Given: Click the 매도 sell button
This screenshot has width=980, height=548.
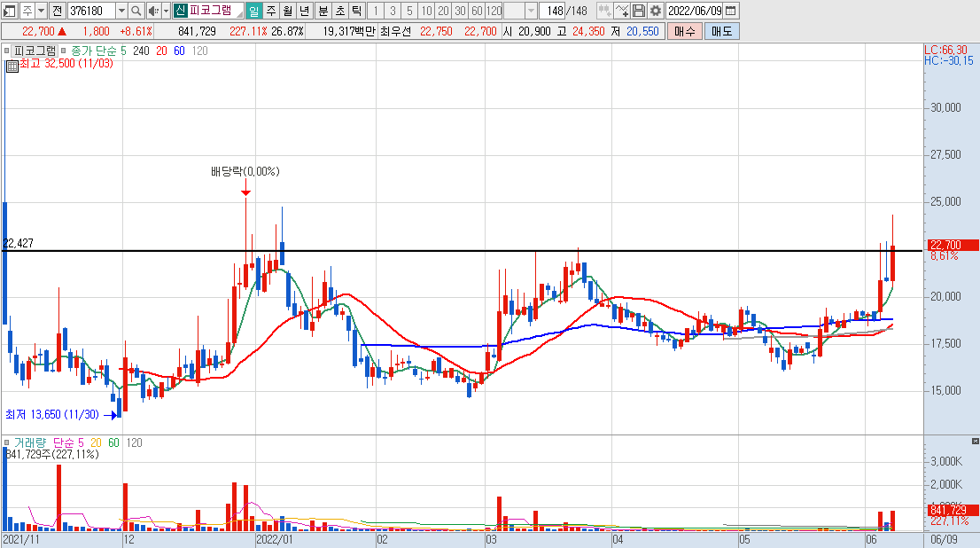Looking at the screenshot, I should 722,31.
